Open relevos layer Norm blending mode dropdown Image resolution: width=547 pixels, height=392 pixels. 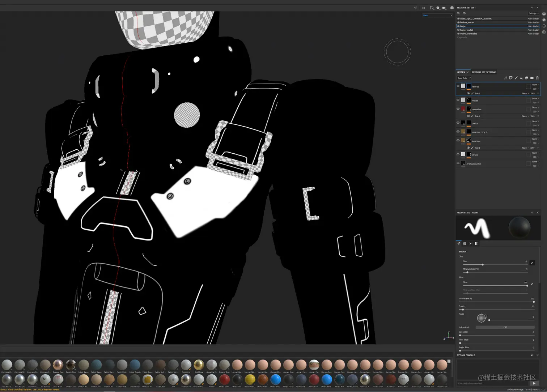(x=535, y=85)
